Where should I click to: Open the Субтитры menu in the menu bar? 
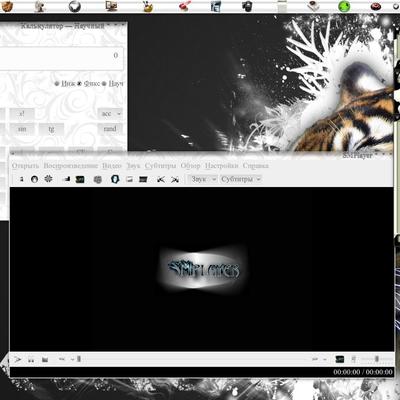pos(160,166)
